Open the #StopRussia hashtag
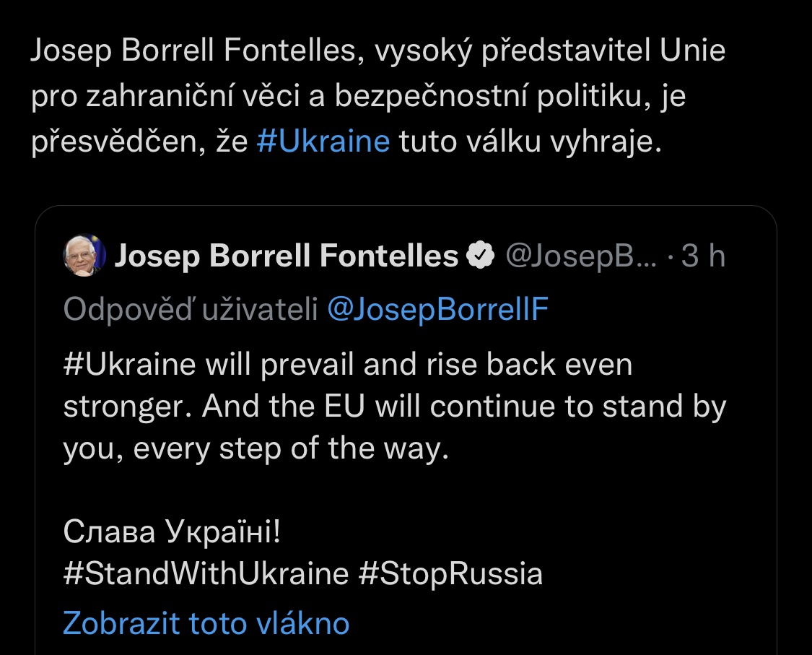 [x=450, y=574]
